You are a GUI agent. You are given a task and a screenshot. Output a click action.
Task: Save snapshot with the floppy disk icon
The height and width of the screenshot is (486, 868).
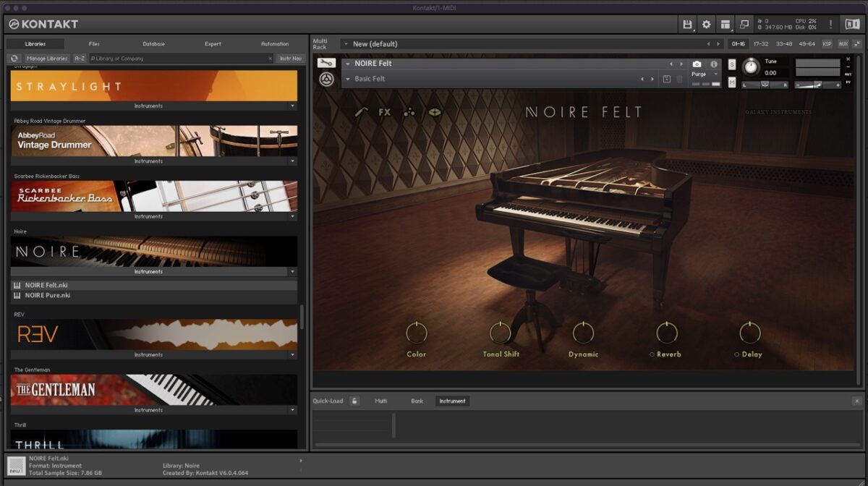667,79
